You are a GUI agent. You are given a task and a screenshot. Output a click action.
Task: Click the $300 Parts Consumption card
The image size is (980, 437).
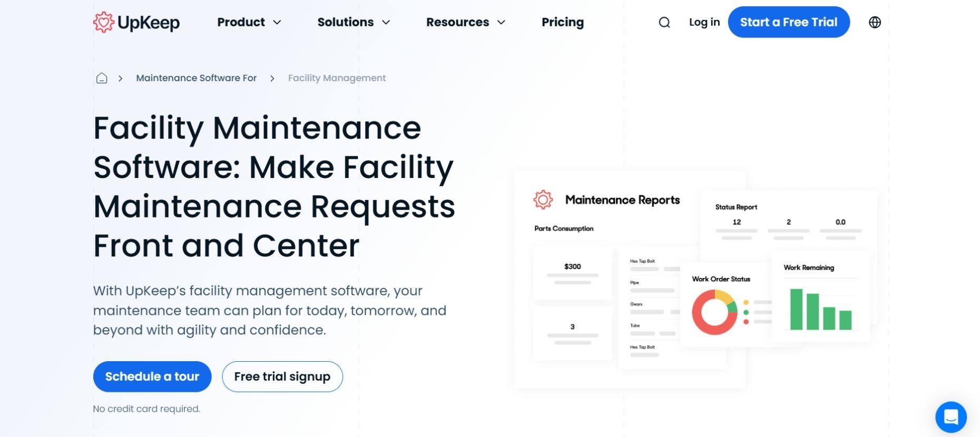point(573,273)
